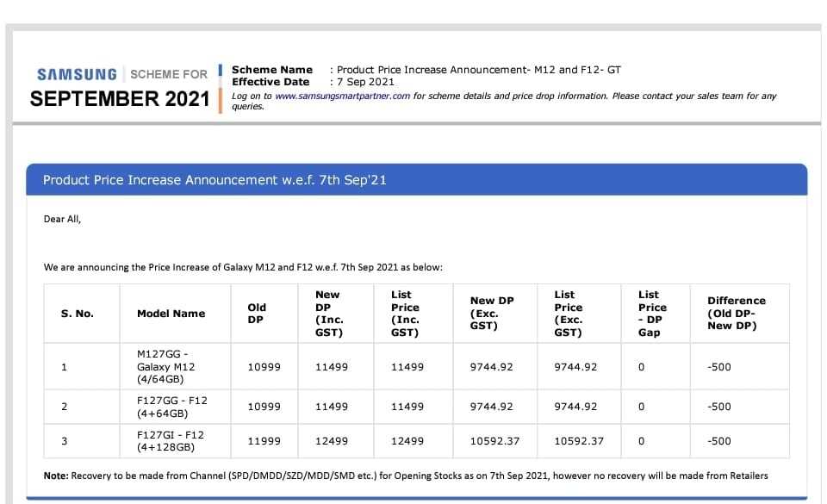Click Difference -500 in the F127GG row
Image resolution: width=827 pixels, height=504 pixels.
pos(719,407)
